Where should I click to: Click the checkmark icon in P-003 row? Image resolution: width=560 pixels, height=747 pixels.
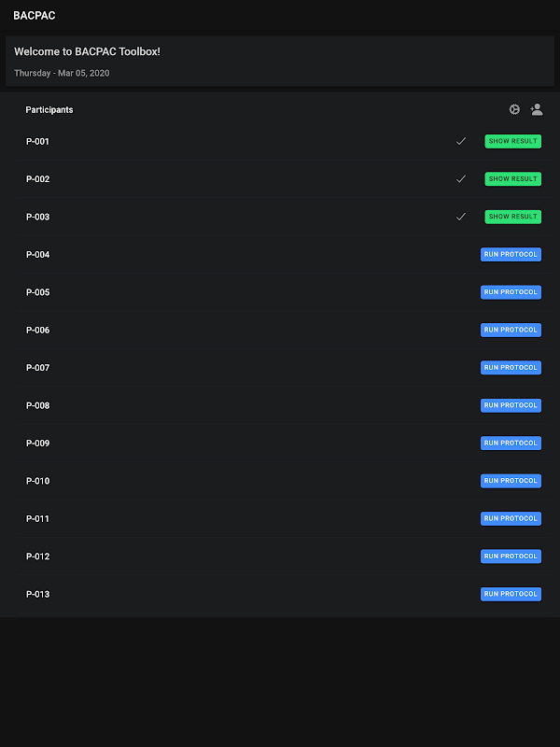pyautogui.click(x=460, y=217)
